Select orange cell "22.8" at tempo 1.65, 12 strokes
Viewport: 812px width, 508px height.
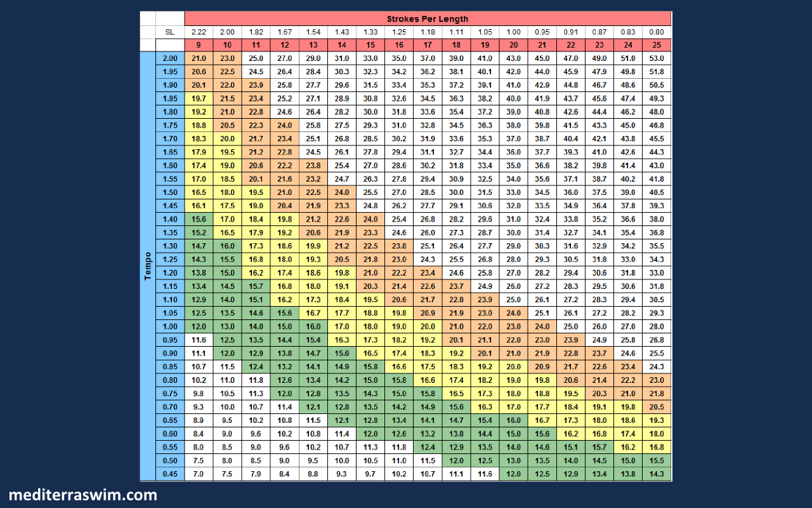[x=284, y=152]
